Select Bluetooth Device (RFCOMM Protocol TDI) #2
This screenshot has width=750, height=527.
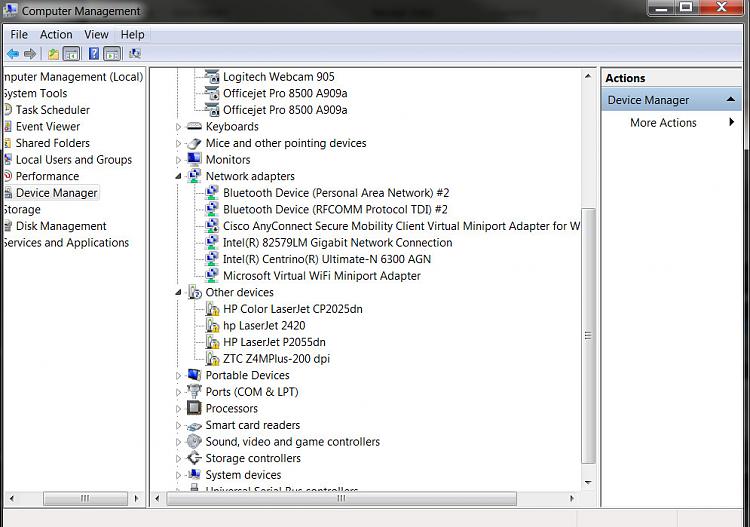(x=335, y=209)
